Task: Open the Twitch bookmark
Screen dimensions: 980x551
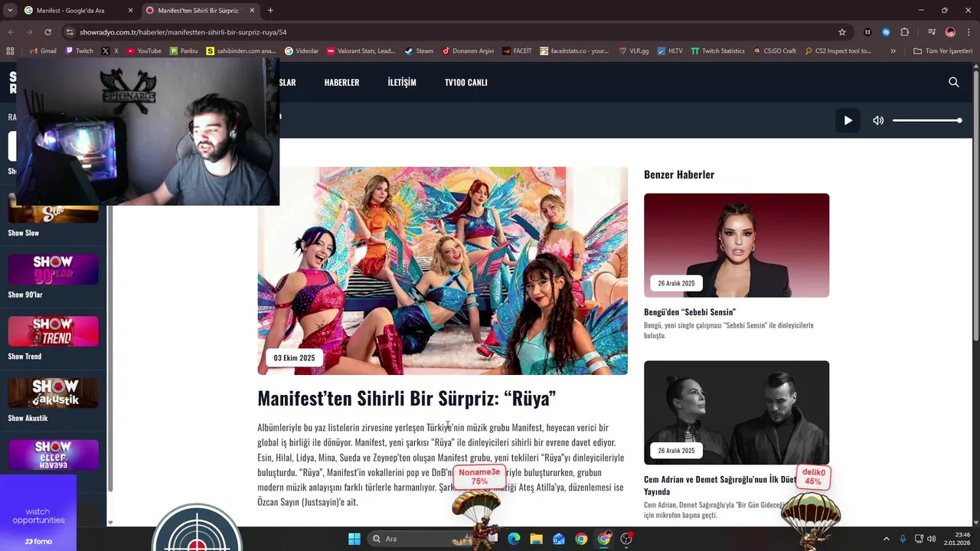Action: [x=80, y=51]
